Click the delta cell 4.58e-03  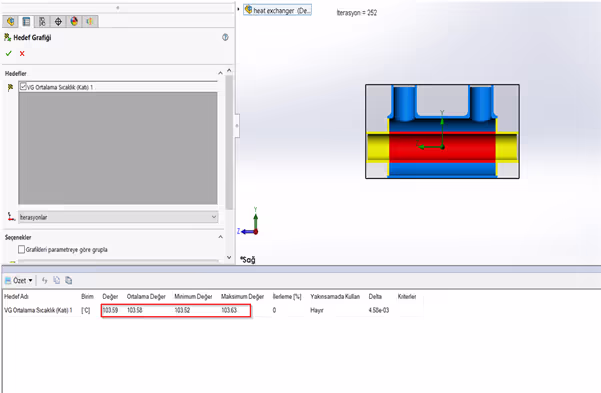[x=379, y=310]
